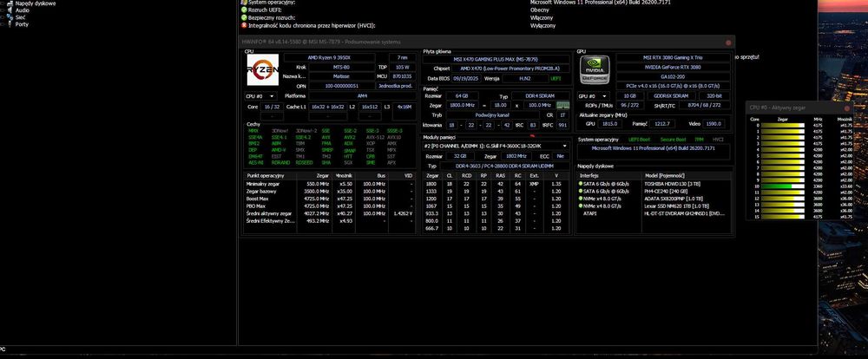Select the Sieć tree item
Viewport: 868px width, 359px height.
tap(21, 17)
